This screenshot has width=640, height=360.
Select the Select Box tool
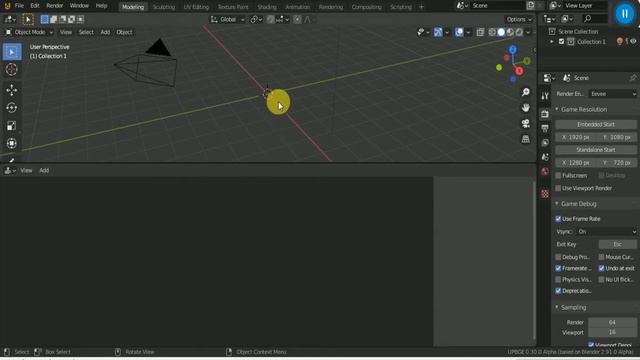12,52
